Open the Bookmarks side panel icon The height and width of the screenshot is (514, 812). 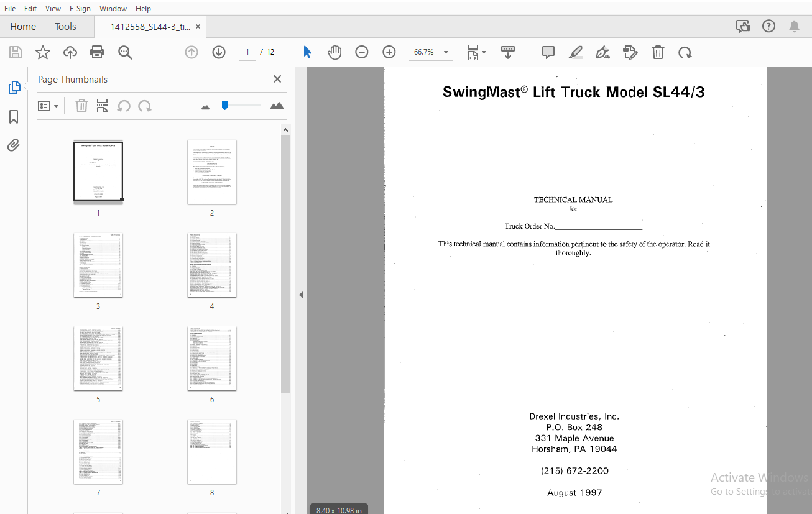tap(14, 117)
